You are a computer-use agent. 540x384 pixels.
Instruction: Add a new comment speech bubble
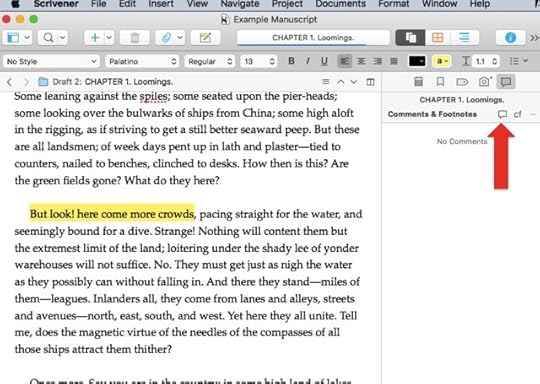502,114
